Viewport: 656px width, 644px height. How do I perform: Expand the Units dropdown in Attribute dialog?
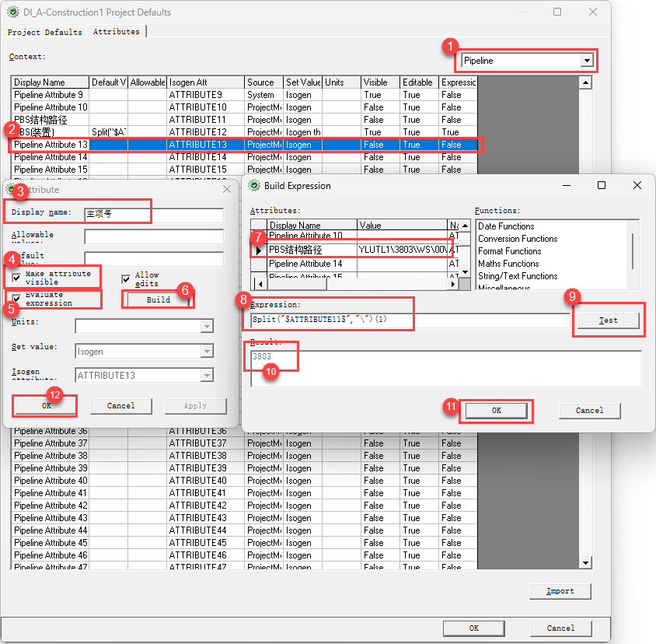[x=206, y=326]
